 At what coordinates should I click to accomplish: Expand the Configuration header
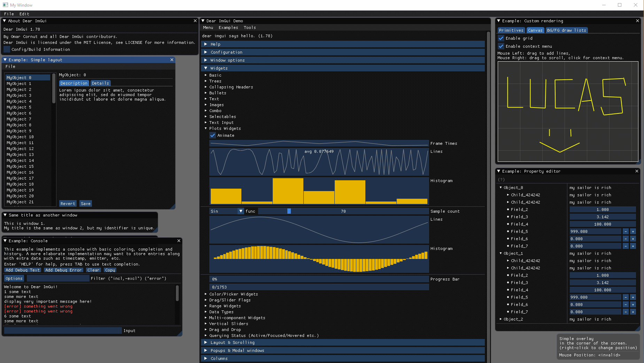(x=343, y=52)
